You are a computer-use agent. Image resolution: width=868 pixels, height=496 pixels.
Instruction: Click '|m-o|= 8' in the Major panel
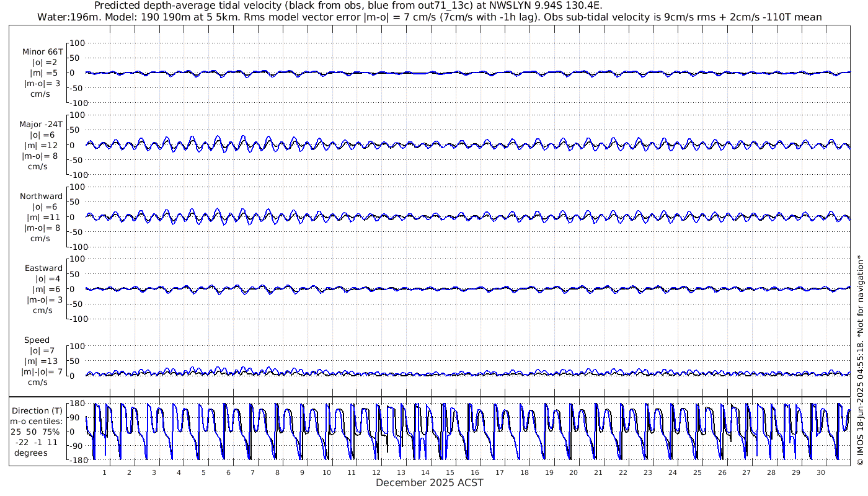click(x=41, y=156)
